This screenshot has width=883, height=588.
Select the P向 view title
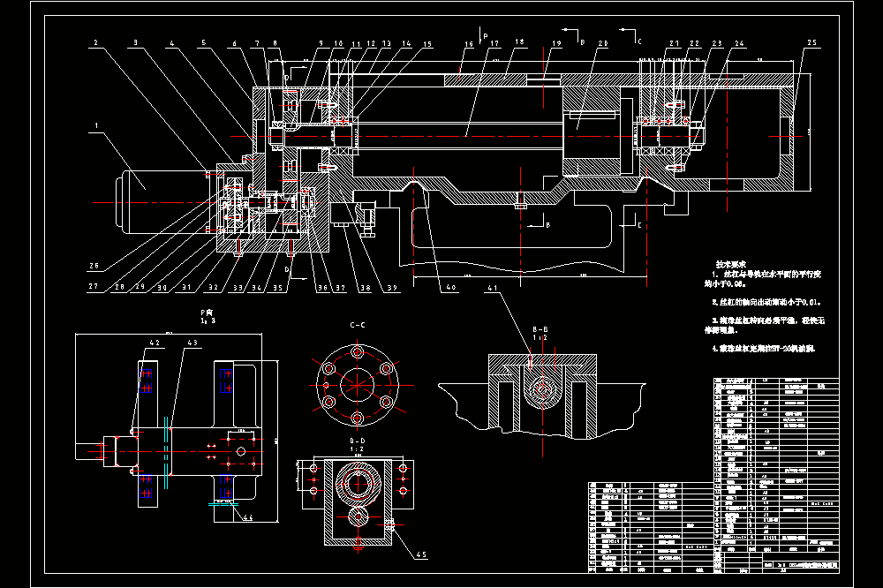(x=208, y=313)
